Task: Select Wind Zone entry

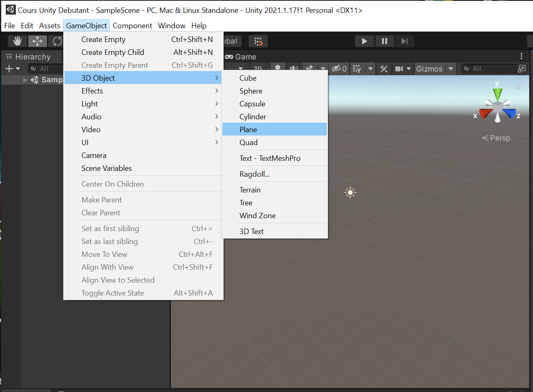Action: tap(275, 216)
